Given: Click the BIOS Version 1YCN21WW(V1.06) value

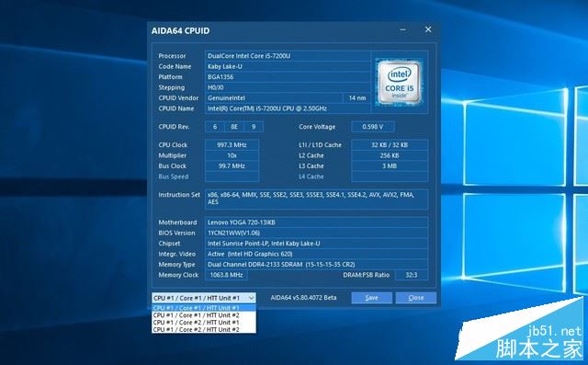Looking at the screenshot, I should (316, 233).
